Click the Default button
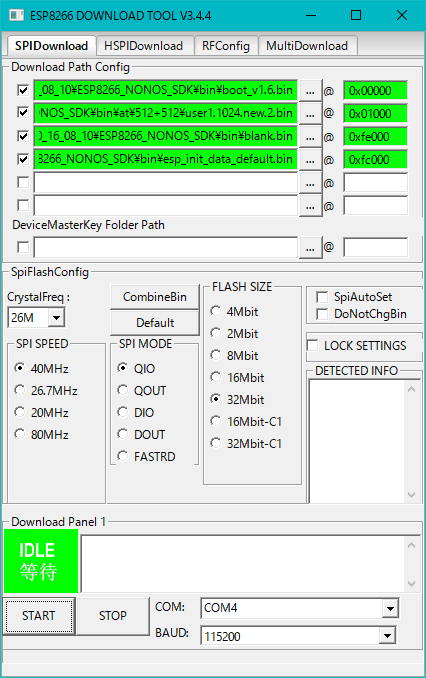 click(155, 323)
